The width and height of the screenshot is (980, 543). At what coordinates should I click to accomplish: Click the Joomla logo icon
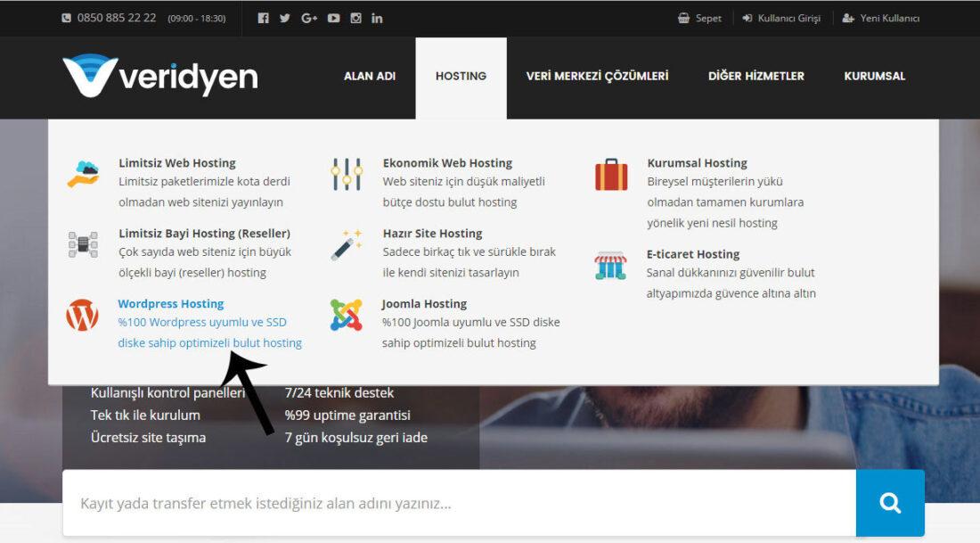347,315
